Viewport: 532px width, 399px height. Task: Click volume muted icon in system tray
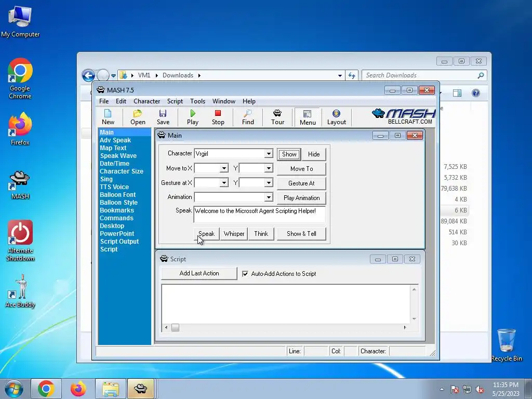480,390
